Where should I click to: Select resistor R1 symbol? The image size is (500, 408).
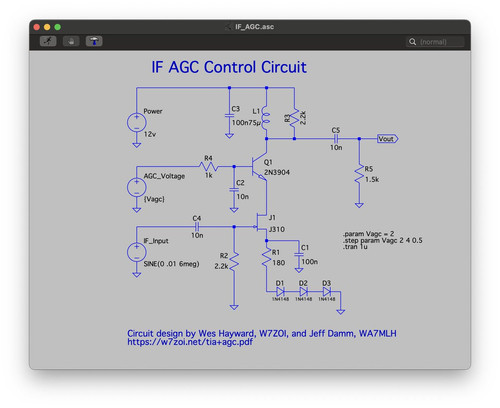[x=266, y=257]
